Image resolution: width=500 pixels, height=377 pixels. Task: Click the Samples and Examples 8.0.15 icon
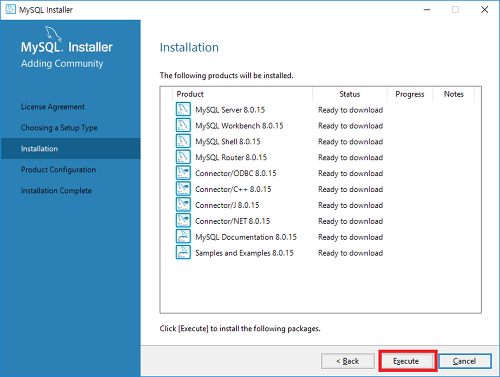point(183,253)
